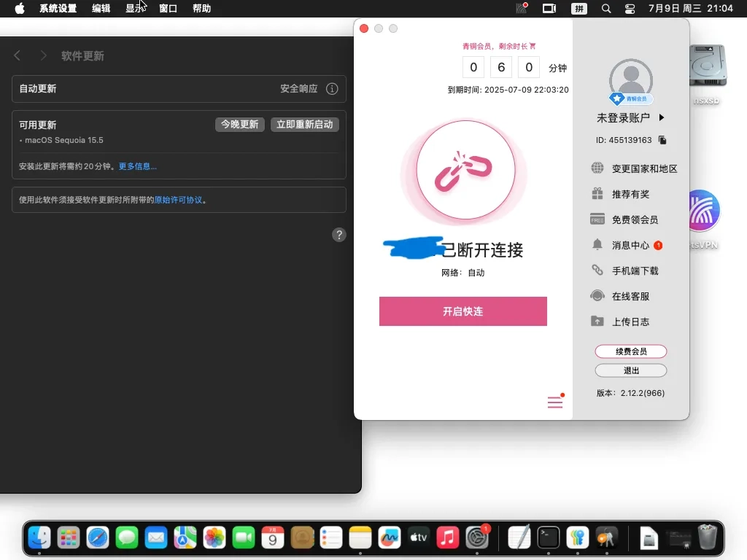This screenshot has height=560, width=747.
Task: Open Reminders from the Dock
Action: (x=331, y=538)
